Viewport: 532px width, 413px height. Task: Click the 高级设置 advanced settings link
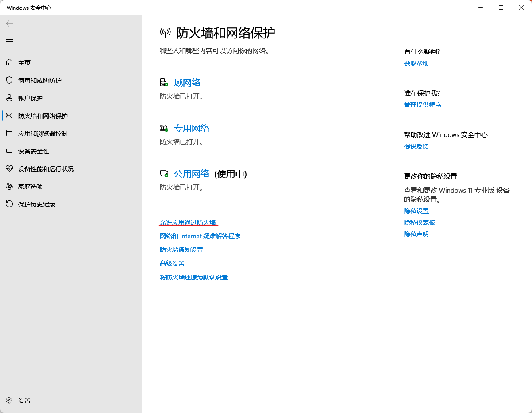172,264
